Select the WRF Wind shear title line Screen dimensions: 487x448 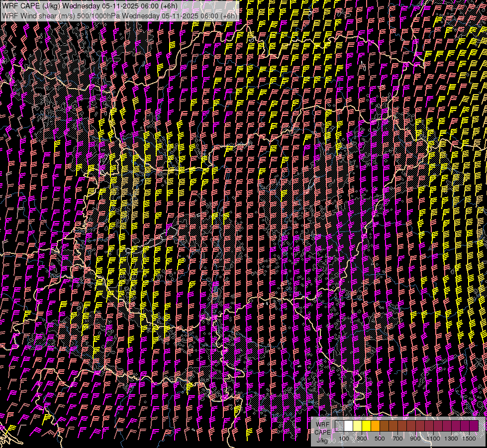(x=119, y=15)
